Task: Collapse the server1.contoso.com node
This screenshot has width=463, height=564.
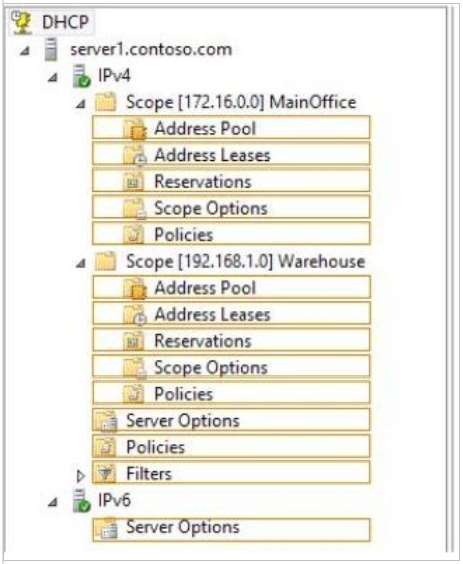Action: (25, 51)
